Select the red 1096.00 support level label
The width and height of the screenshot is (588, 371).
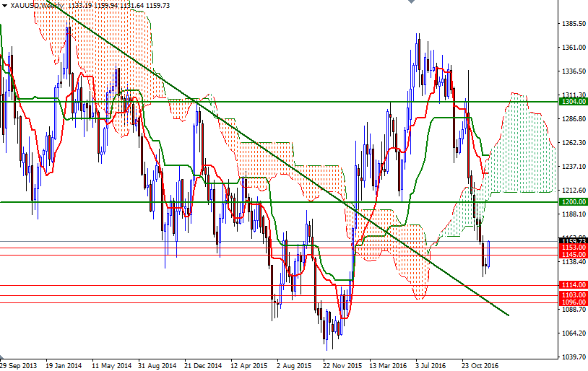tap(573, 302)
